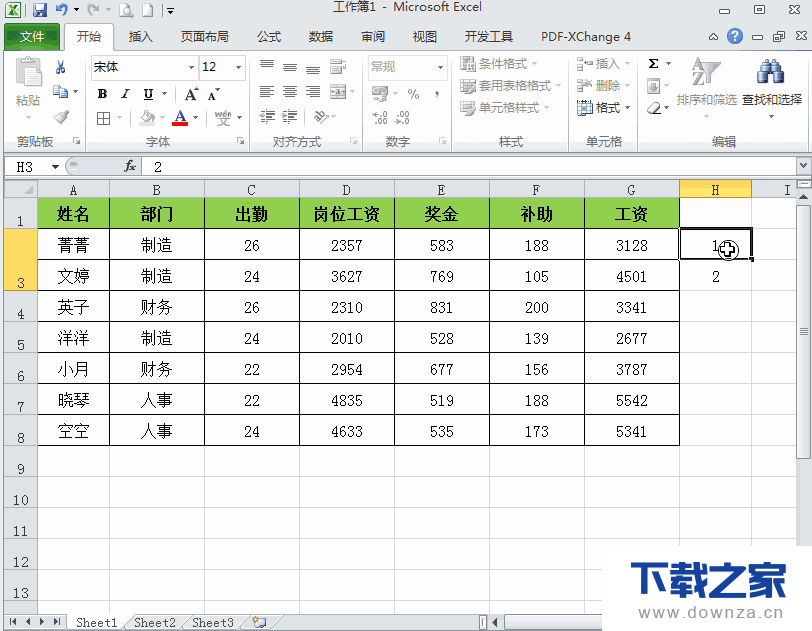Toggle Bold formatting
812x631 pixels.
click(103, 94)
